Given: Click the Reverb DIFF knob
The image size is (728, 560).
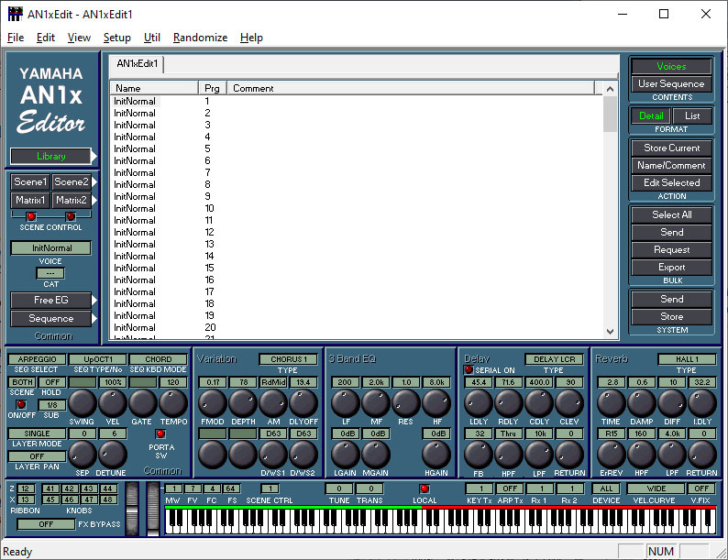Looking at the screenshot, I should coord(672,402).
